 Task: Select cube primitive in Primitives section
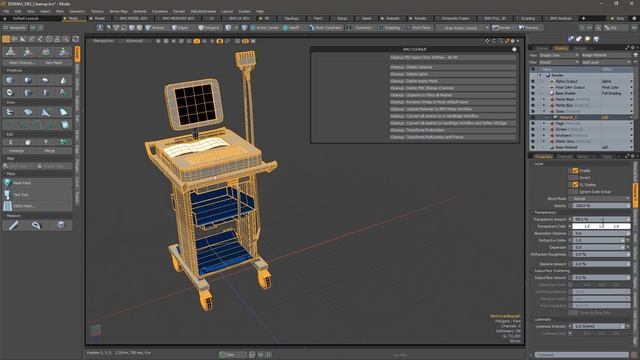click(x=10, y=80)
